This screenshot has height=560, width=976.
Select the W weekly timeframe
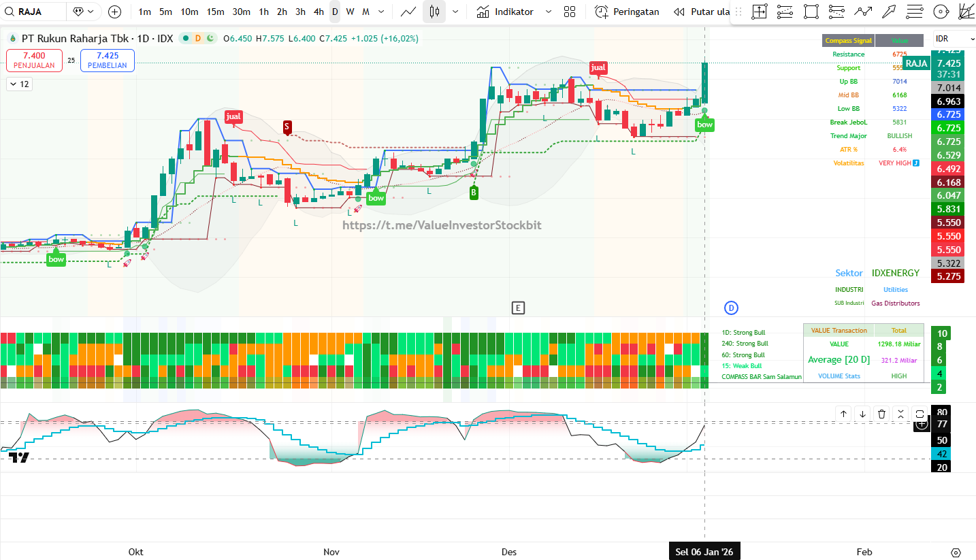(x=350, y=12)
